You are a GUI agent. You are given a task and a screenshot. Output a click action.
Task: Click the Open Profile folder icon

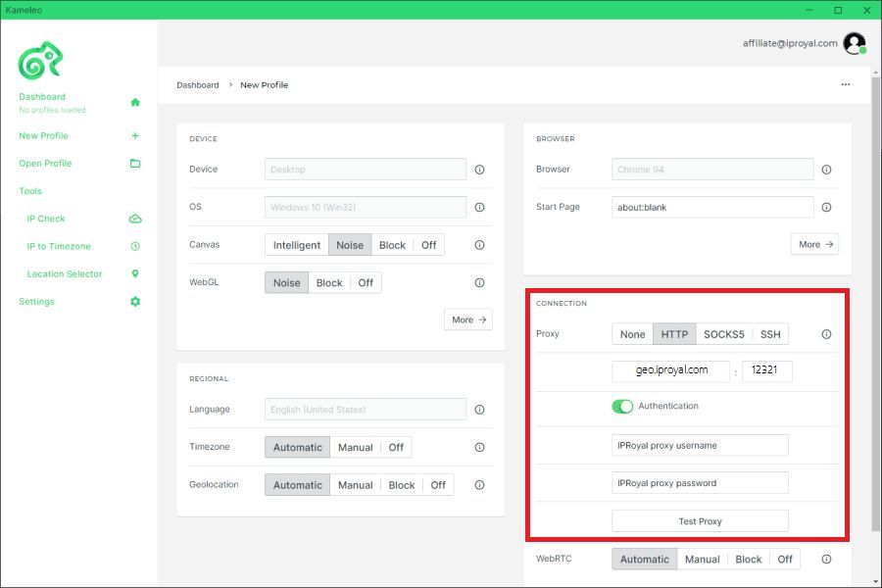135,164
